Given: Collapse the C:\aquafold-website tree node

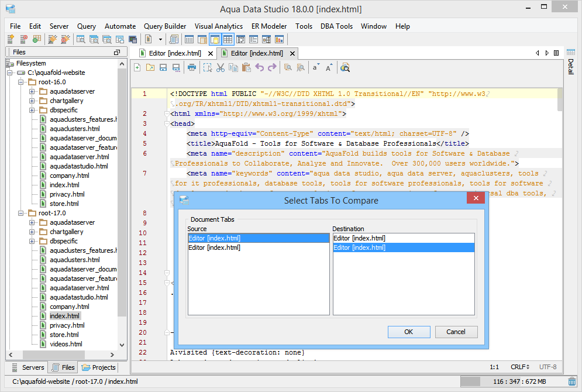Looking at the screenshot, I should (x=10, y=73).
